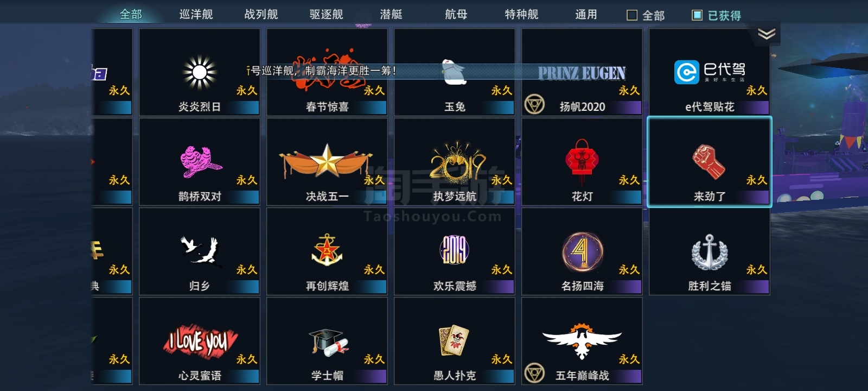Toggle the 已获得 obtained checkbox

pos(697,15)
